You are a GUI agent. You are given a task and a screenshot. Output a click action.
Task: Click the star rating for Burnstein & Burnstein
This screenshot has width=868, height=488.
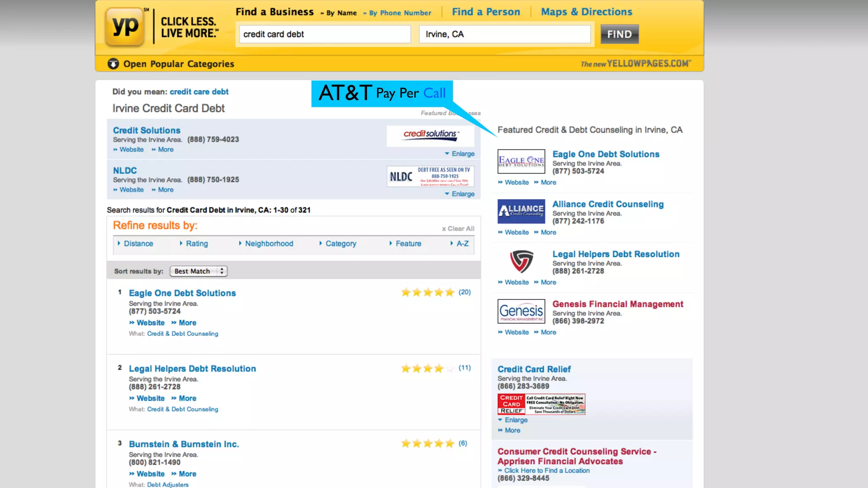point(428,444)
